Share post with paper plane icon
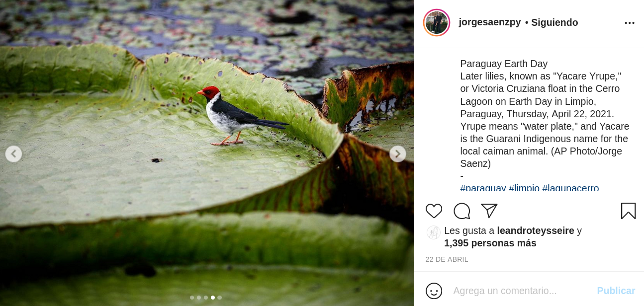The height and width of the screenshot is (306, 644). click(x=489, y=211)
